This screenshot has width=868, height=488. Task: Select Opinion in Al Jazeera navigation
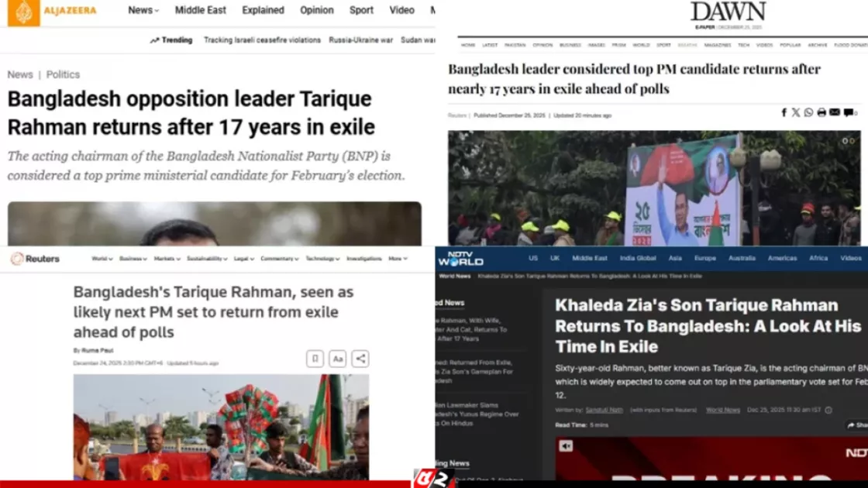click(x=317, y=10)
